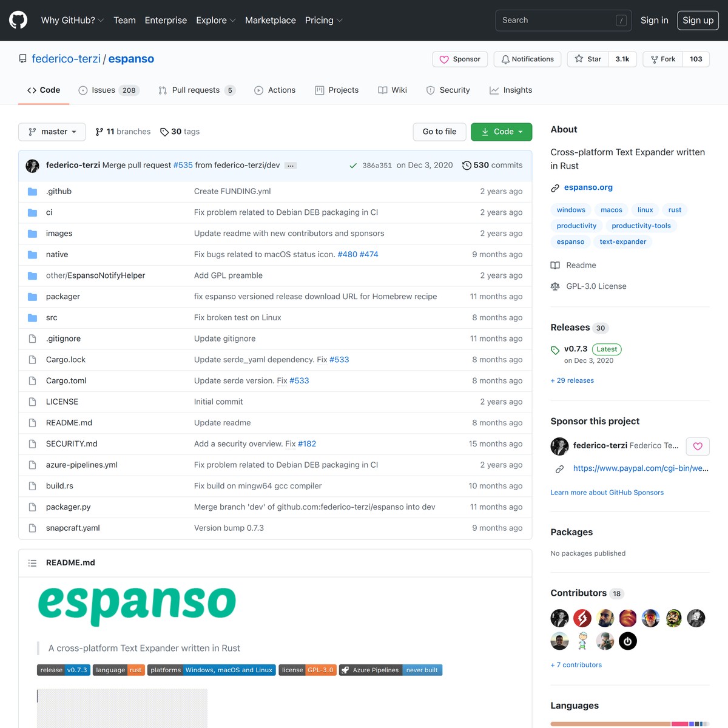Expand the Why GitHub? menu
This screenshot has height=728, width=728.
(x=72, y=20)
